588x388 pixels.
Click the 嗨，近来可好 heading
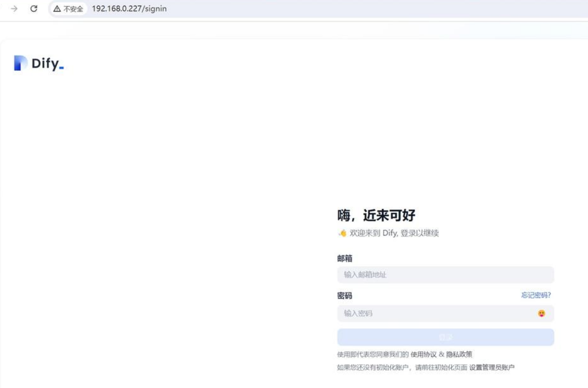[x=376, y=215]
